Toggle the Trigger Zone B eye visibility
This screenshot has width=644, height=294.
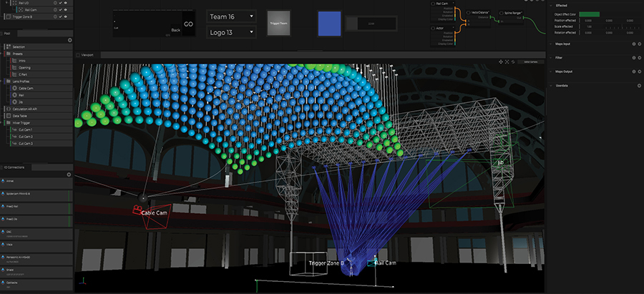[67, 17]
